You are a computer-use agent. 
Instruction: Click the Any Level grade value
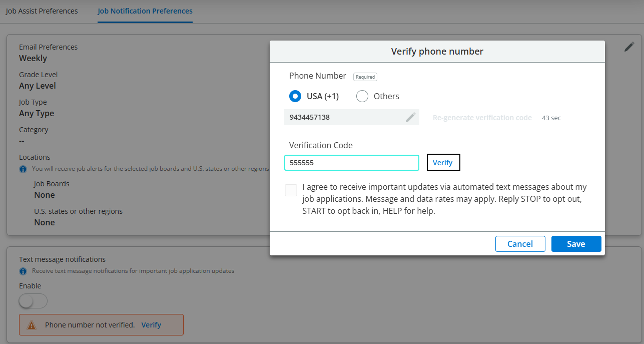(x=38, y=86)
